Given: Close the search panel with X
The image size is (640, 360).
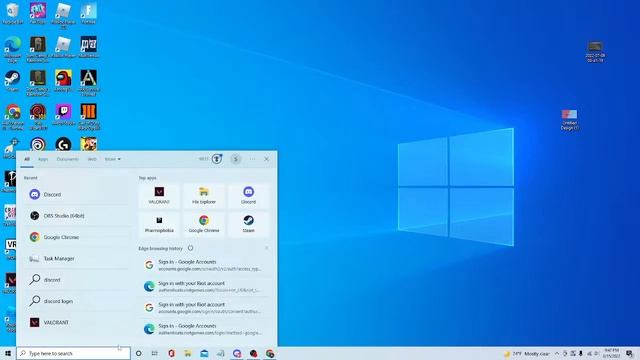Looking at the screenshot, I should (267, 159).
